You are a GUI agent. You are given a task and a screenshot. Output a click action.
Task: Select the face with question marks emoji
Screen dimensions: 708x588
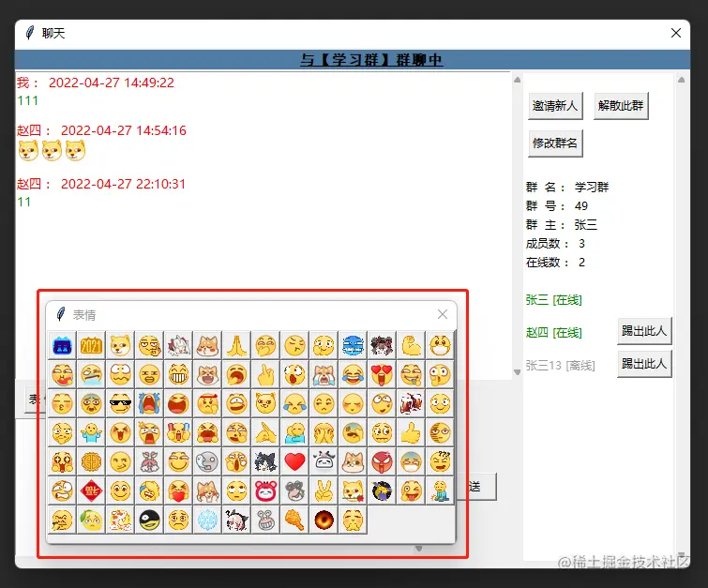click(x=440, y=462)
